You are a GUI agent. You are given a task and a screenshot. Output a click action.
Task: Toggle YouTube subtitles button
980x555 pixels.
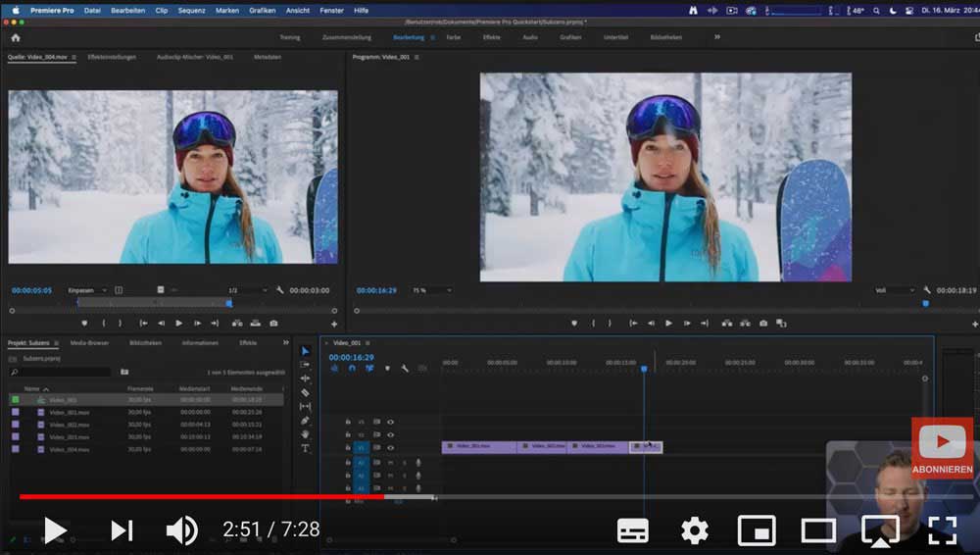point(632,530)
